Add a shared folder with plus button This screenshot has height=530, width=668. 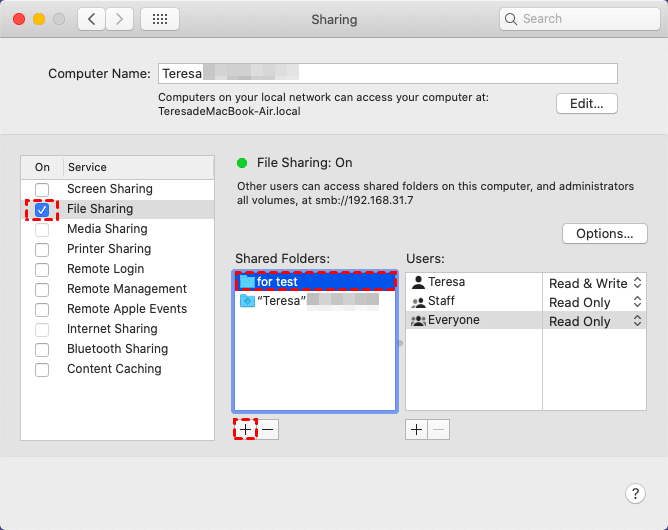[x=246, y=429]
